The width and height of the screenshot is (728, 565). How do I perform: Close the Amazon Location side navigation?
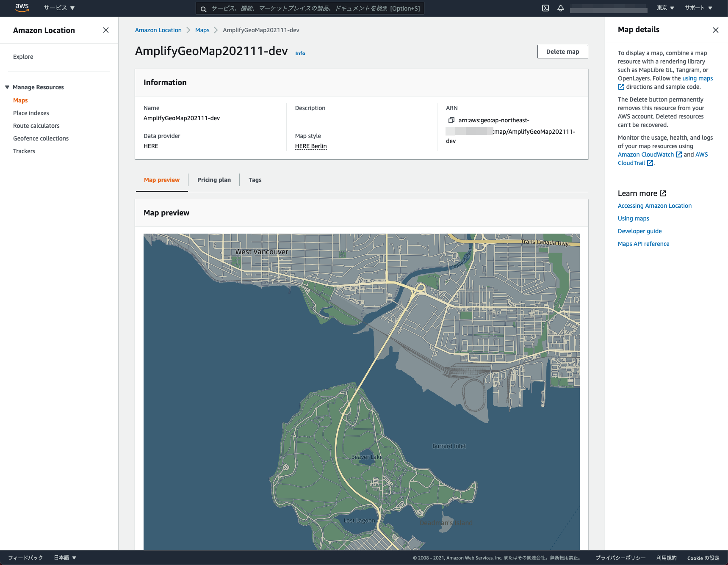[106, 30]
